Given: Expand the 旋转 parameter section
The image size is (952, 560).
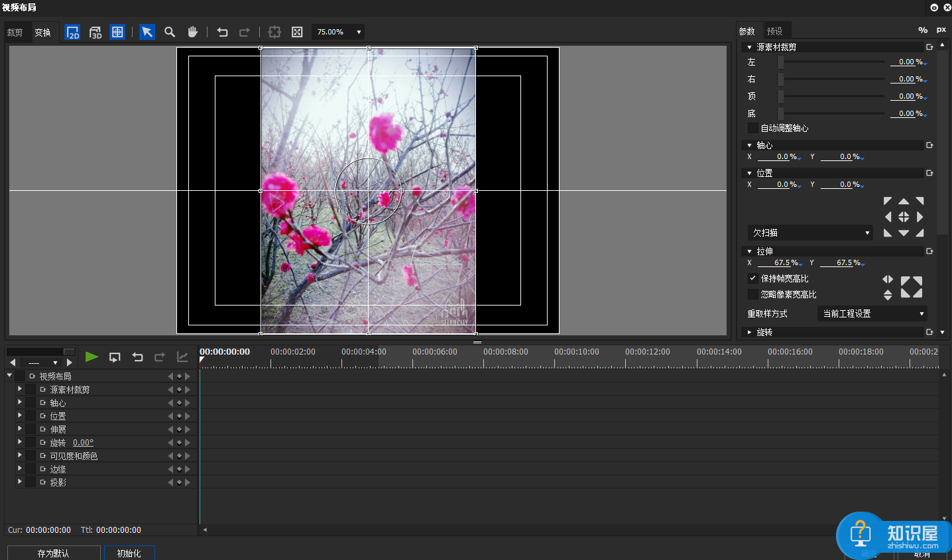Looking at the screenshot, I should click(x=749, y=332).
